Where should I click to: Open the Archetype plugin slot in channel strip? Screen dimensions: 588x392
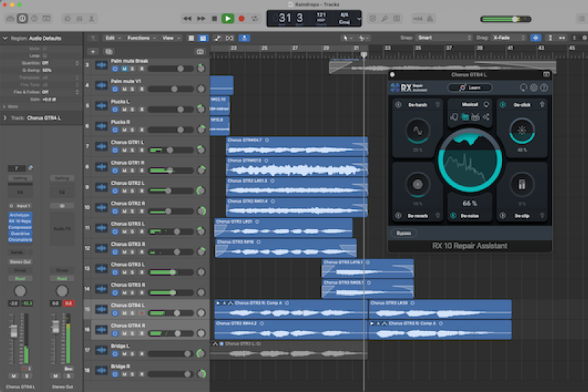(x=20, y=215)
